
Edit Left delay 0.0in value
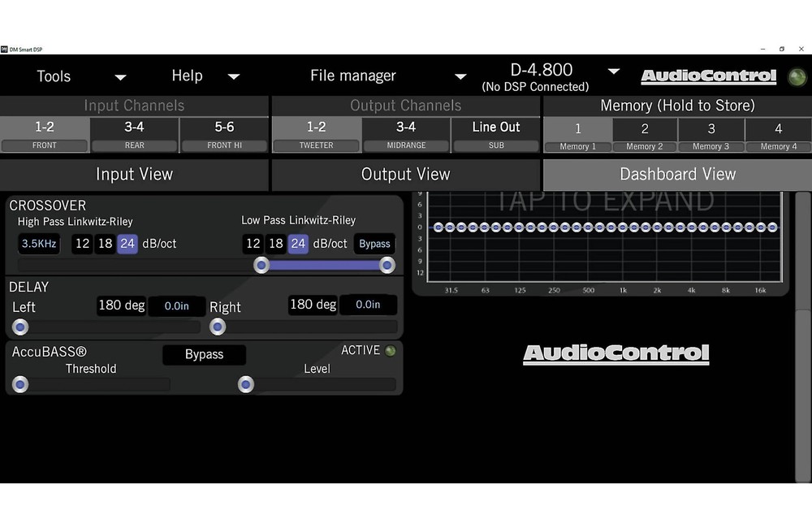tap(176, 306)
